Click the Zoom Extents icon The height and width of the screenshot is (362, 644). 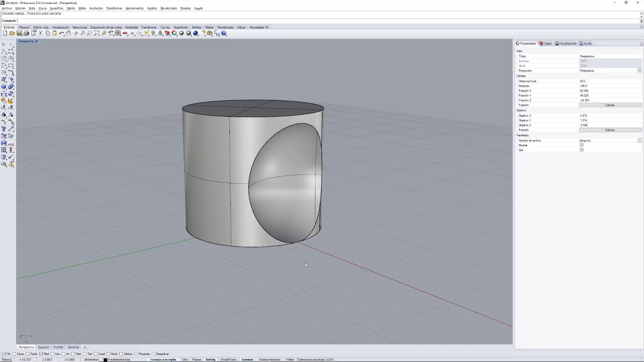click(97, 33)
